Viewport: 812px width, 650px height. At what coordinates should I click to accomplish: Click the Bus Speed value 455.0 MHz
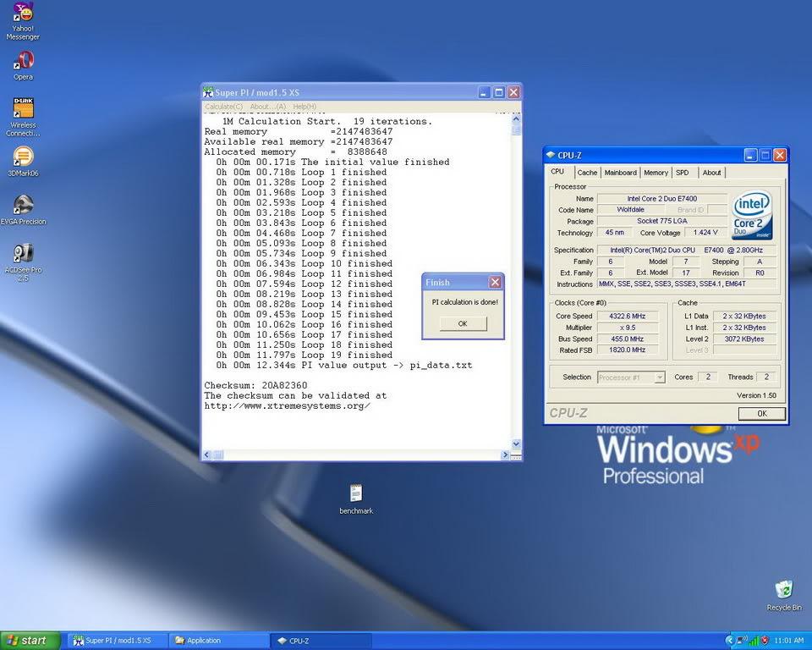627,339
